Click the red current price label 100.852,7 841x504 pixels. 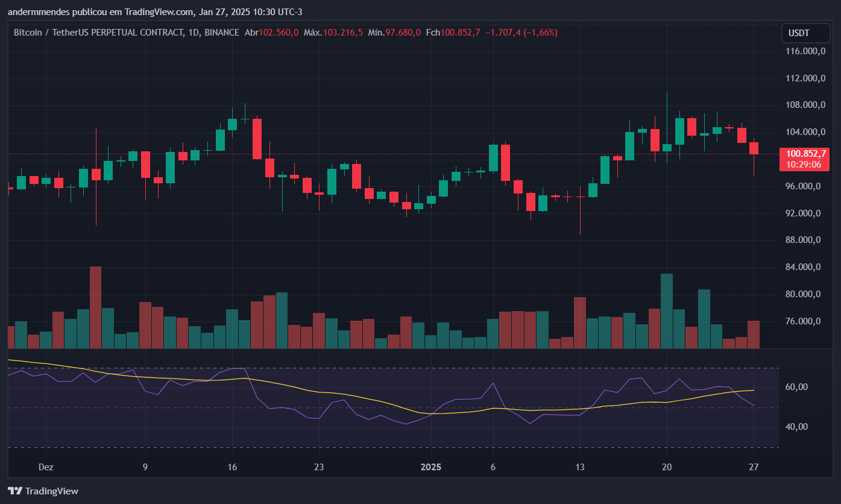coord(805,154)
